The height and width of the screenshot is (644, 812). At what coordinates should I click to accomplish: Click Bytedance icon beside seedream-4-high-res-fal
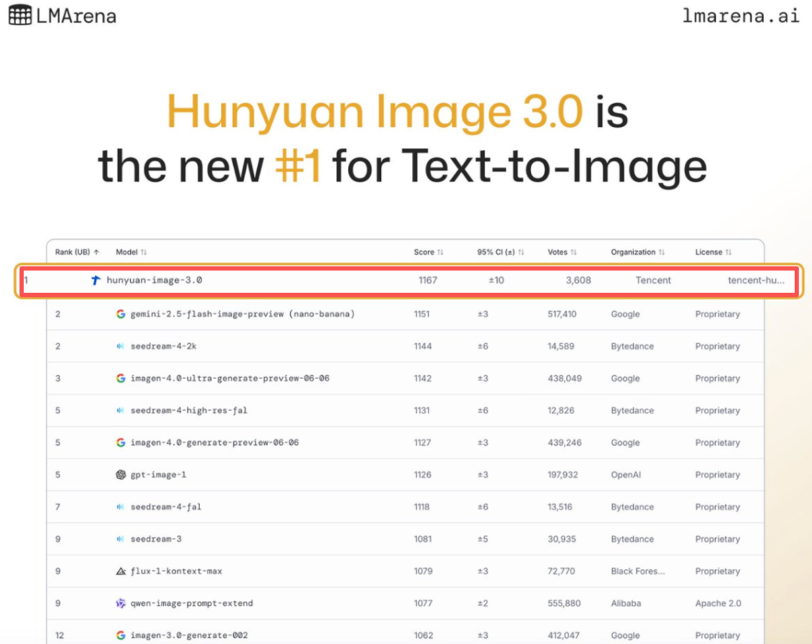point(120,410)
